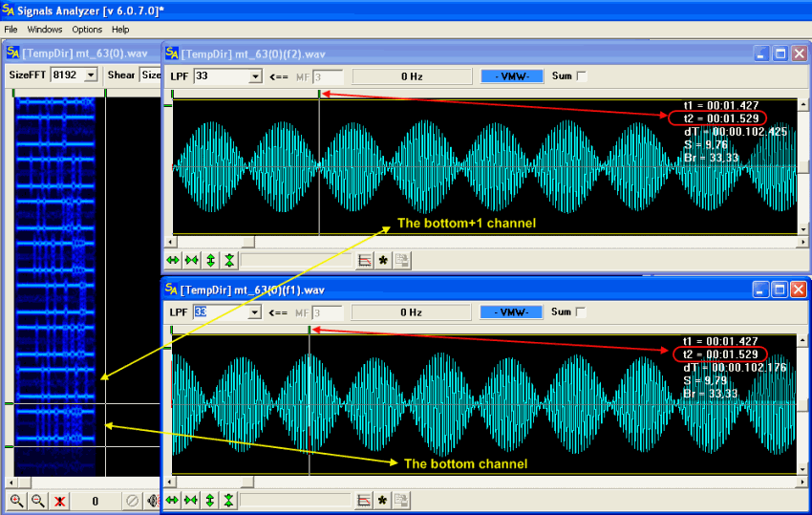Click scroll-up arrow of the f2.wav vertical scrollbar

pyautogui.click(x=802, y=104)
